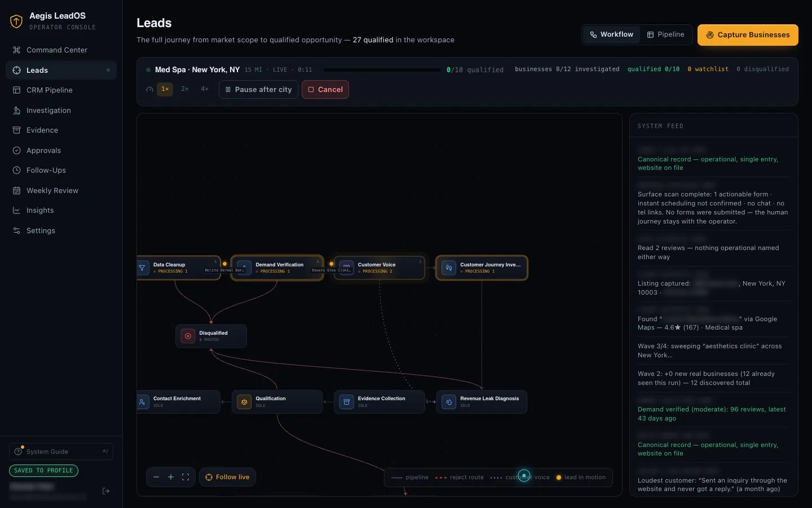Open the System Guide help box
812x508 pixels.
click(61, 452)
